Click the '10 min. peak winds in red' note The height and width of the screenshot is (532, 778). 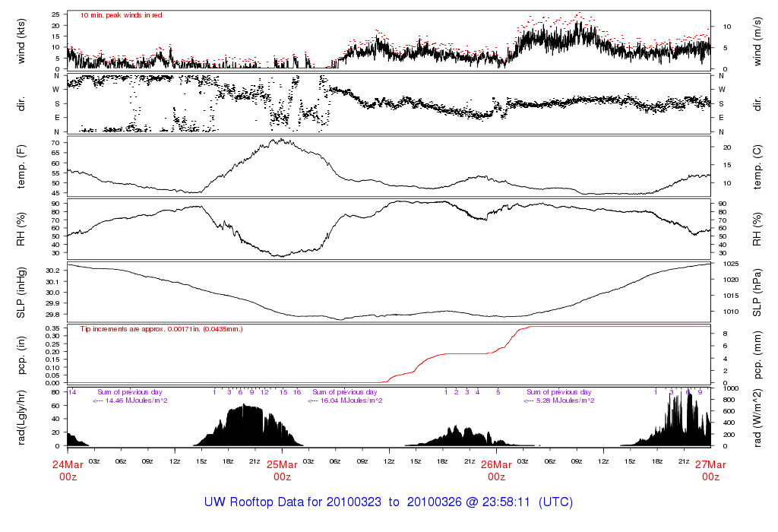121,15
